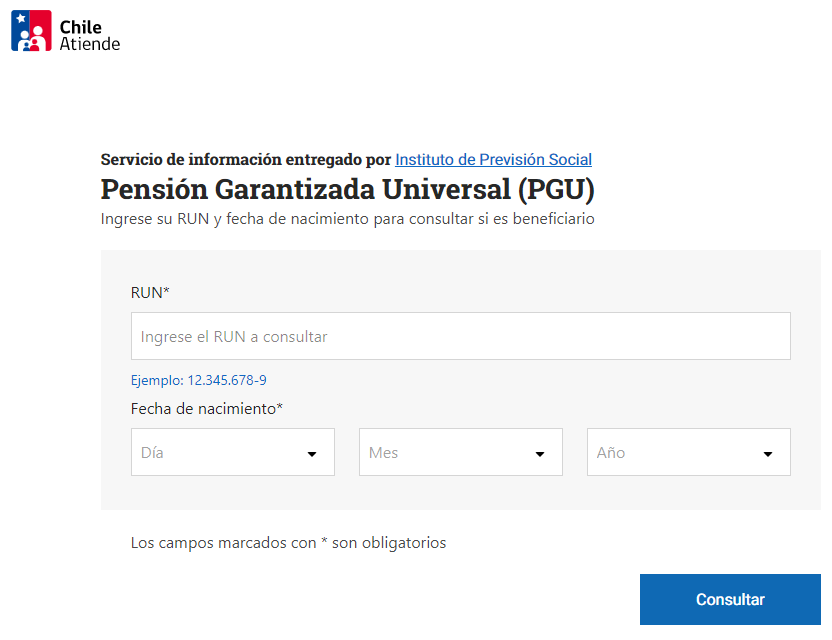The height and width of the screenshot is (640, 832).
Task: Click the 'Ingrese su RUN' subtitle text
Action: click(x=348, y=218)
